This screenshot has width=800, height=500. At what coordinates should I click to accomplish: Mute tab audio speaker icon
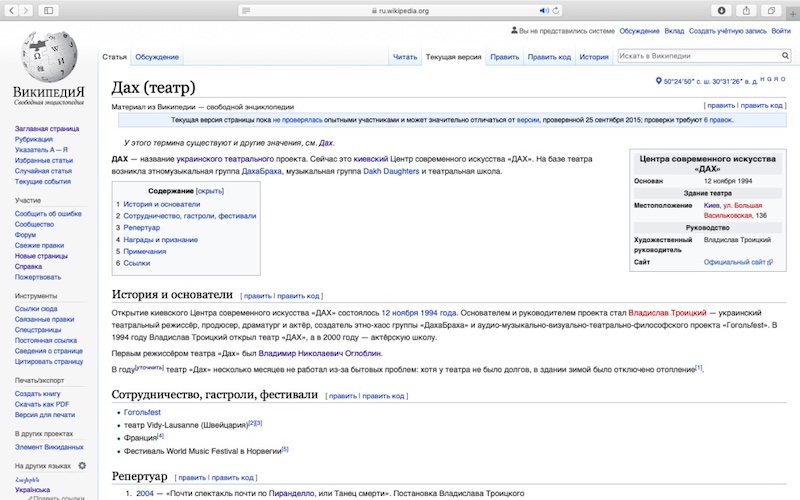coord(544,10)
